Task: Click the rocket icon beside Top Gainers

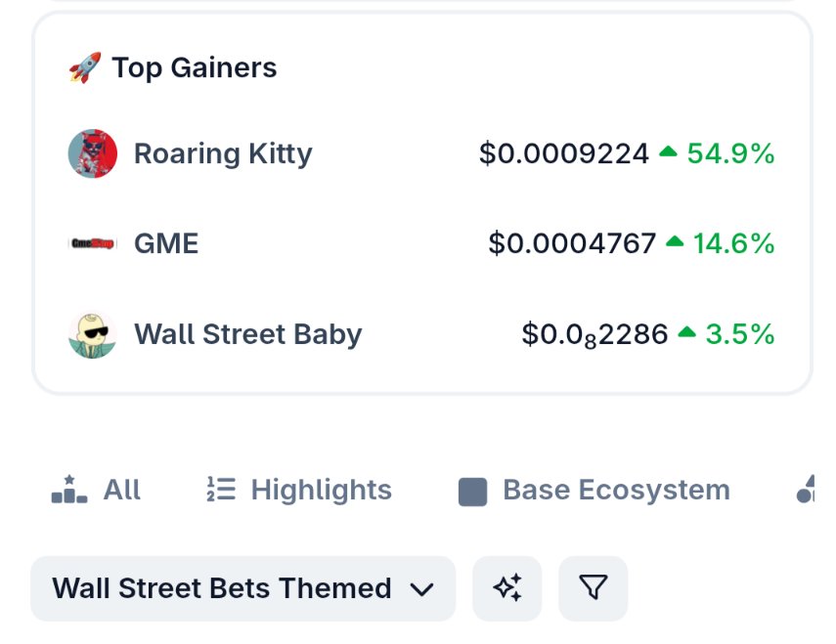Action: (85, 67)
